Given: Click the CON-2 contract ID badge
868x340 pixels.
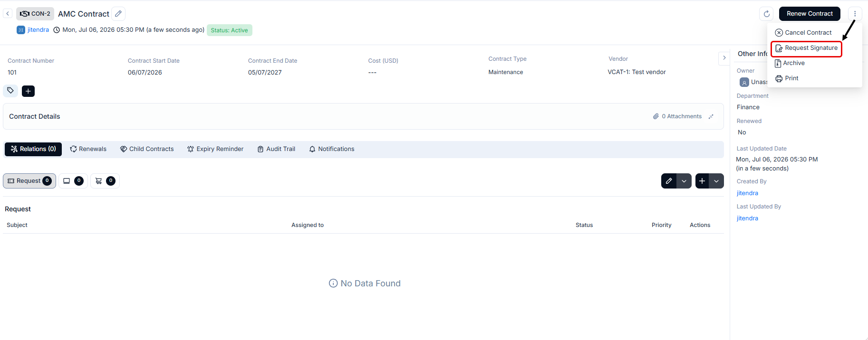Looking at the screenshot, I should [x=35, y=14].
